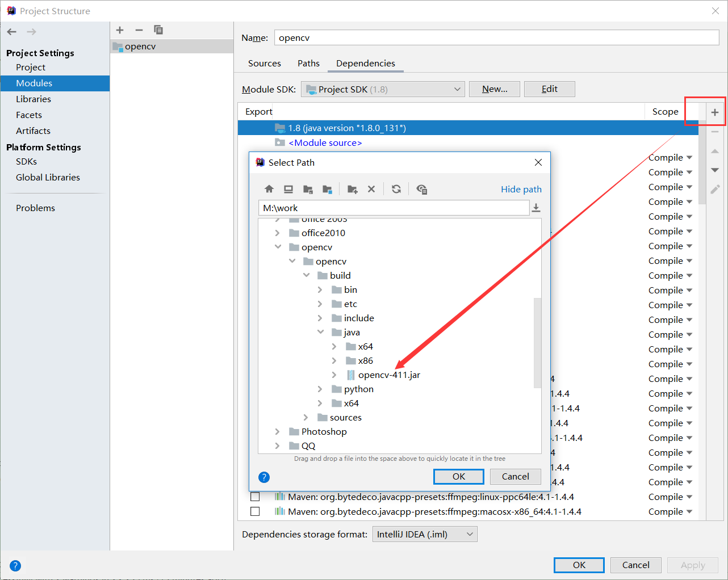Navigate forward in Project Structure
728x580 pixels.
pyautogui.click(x=31, y=32)
